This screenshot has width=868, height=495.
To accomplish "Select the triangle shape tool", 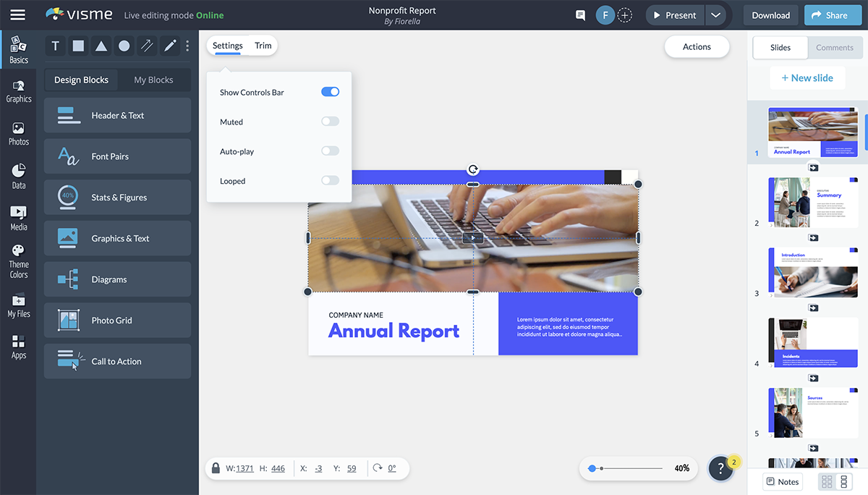I will [101, 46].
